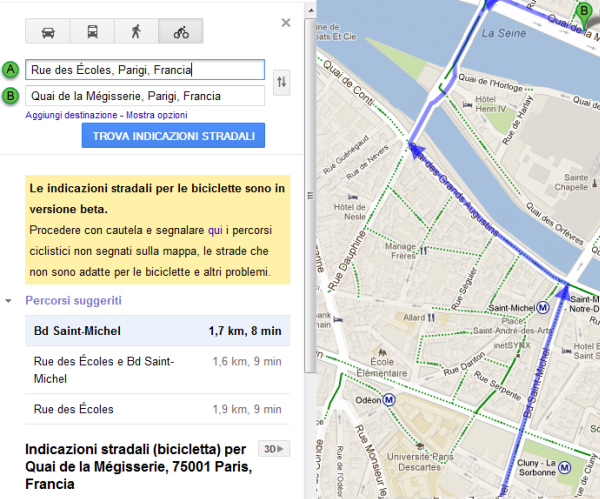Click the green marker B icon in panel
600x499 pixels.
pyautogui.click(x=10, y=96)
